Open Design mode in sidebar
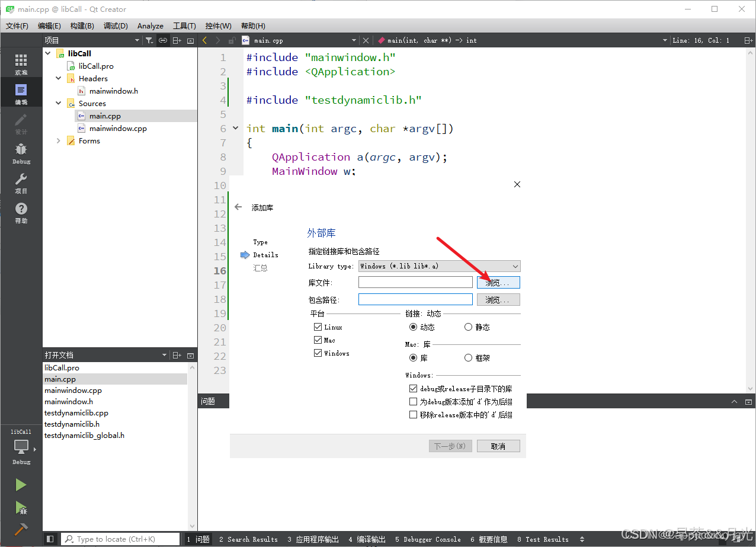 pyautogui.click(x=21, y=123)
